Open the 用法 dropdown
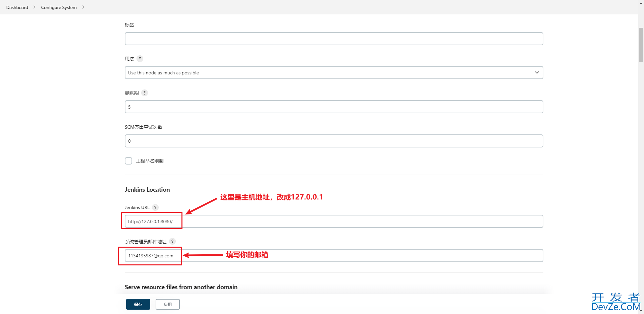This screenshot has height=314, width=644. click(x=334, y=73)
